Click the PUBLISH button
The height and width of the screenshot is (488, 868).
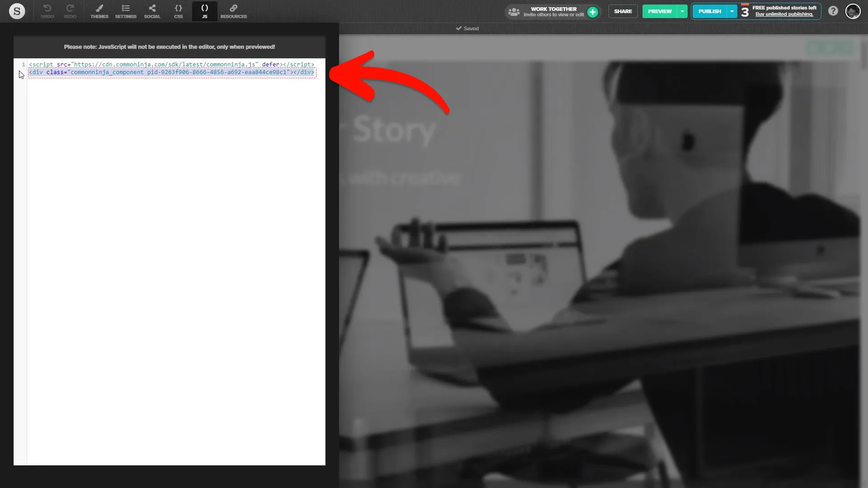tap(709, 11)
